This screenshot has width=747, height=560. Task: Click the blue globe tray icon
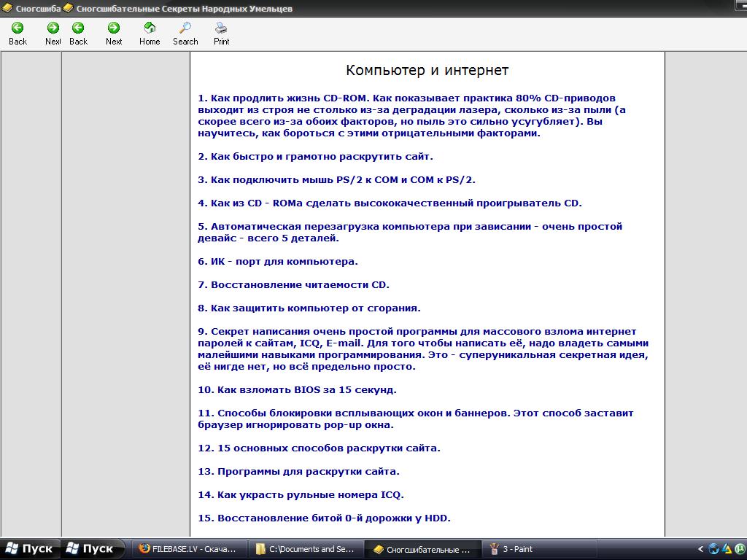click(x=713, y=549)
